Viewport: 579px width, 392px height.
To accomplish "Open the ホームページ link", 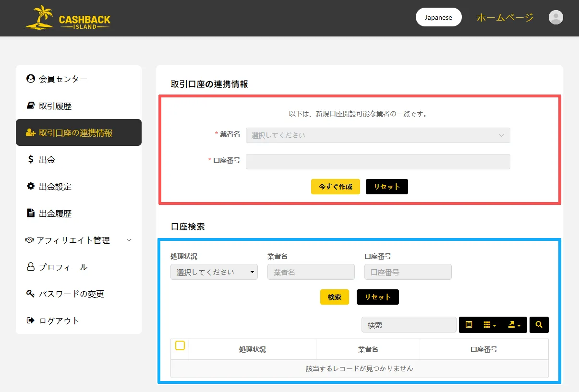I will (505, 18).
